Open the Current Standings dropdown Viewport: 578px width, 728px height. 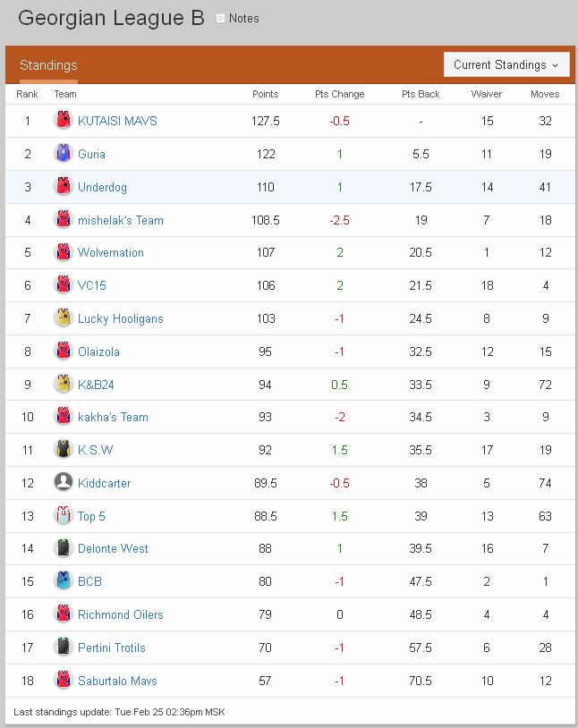pos(506,64)
